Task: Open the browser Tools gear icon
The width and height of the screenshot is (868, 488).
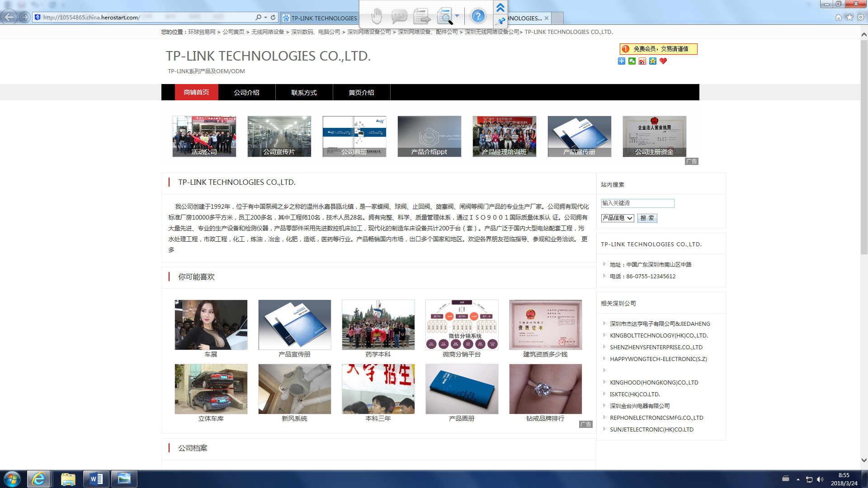Action: (x=861, y=17)
